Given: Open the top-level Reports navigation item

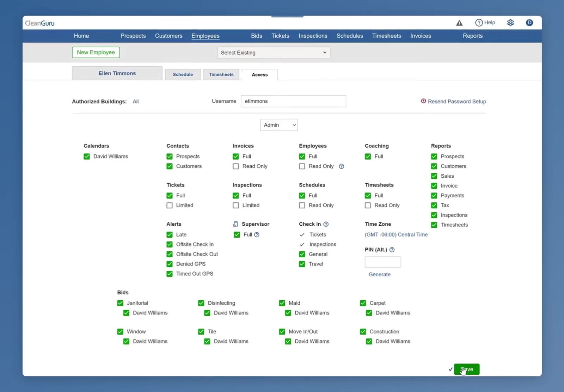Looking at the screenshot, I should (473, 36).
